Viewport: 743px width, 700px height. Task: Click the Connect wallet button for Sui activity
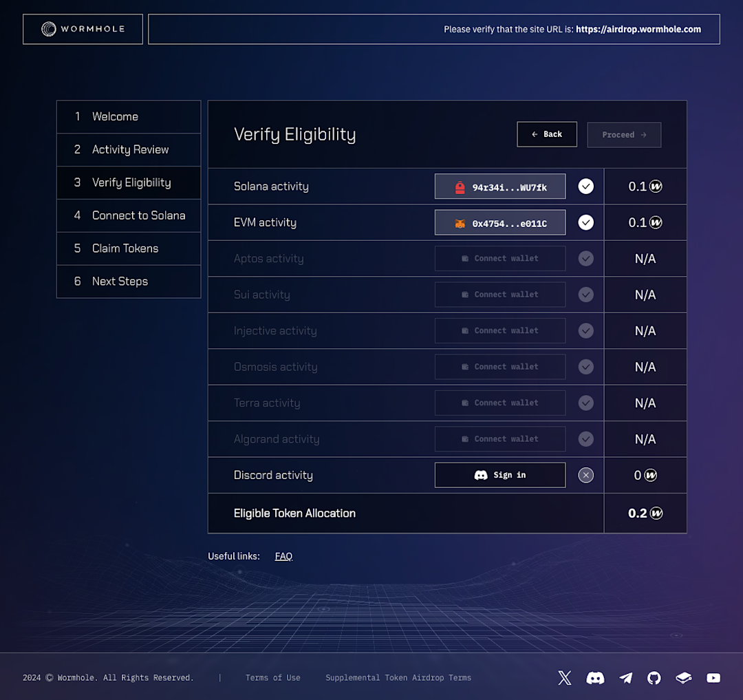499,294
